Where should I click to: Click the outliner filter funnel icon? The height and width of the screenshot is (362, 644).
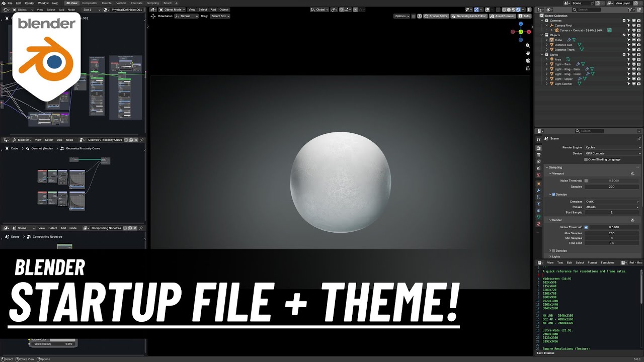point(630,10)
